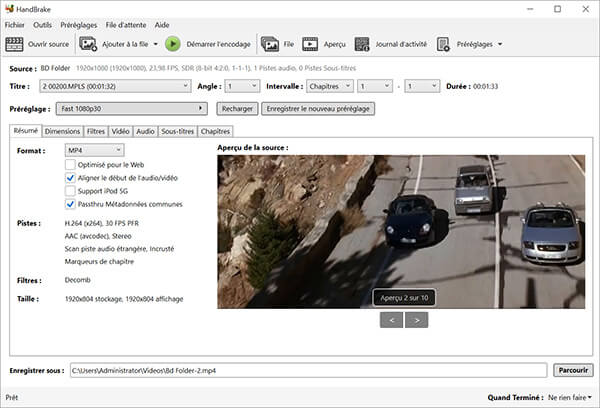Show the next preview image
The height and width of the screenshot is (408, 600).
coord(417,320)
